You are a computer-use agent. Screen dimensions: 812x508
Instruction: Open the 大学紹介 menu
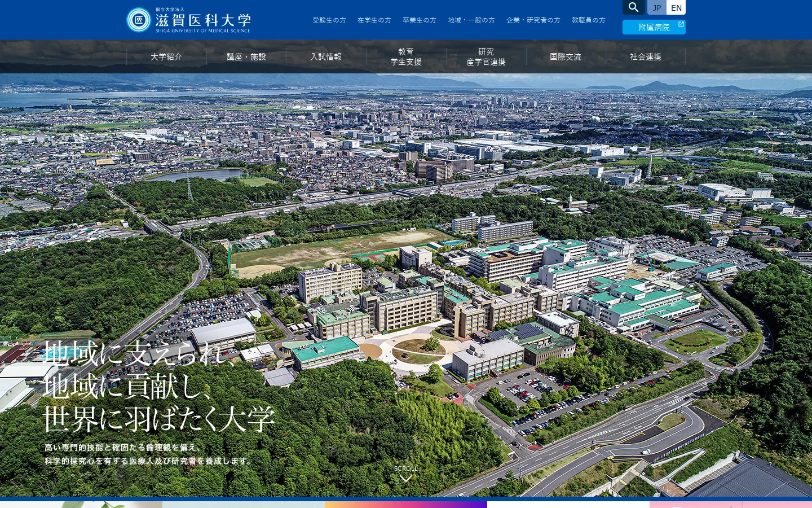pyautogui.click(x=166, y=56)
